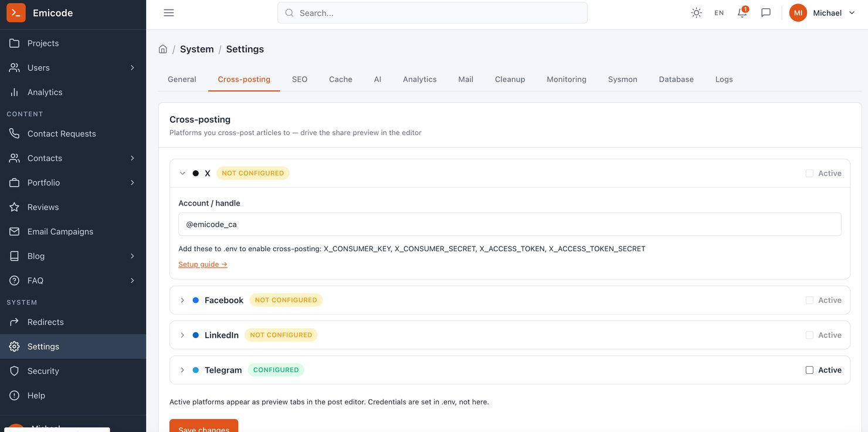Click the Contacts people icon

[x=15, y=158]
